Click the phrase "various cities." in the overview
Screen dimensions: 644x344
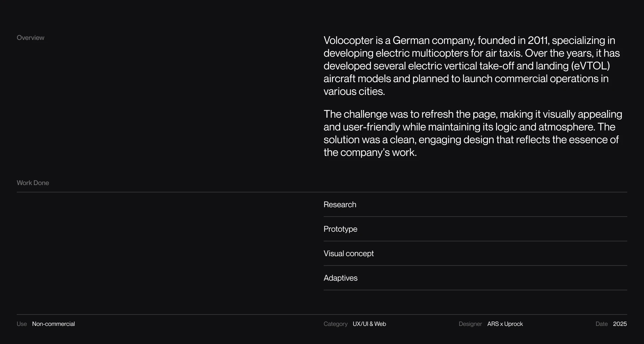pos(354,92)
